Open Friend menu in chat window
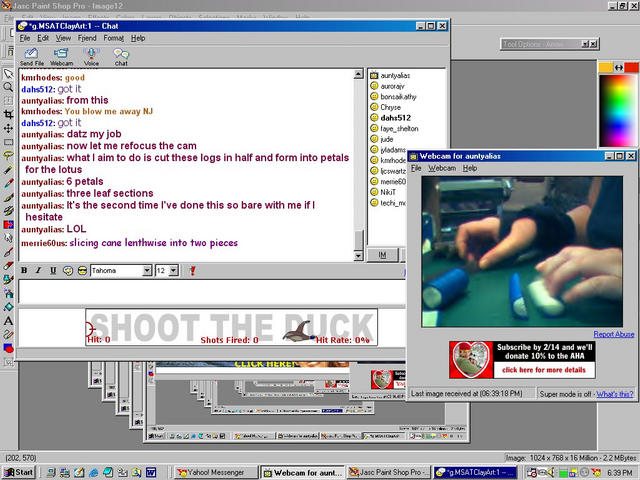The width and height of the screenshot is (640, 480). pyautogui.click(x=87, y=38)
